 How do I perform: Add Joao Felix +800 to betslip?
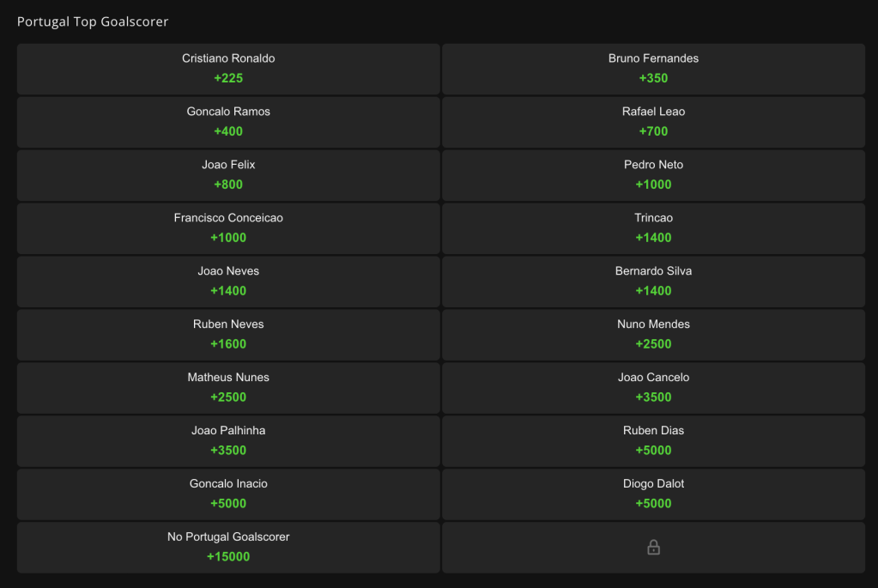click(x=228, y=175)
